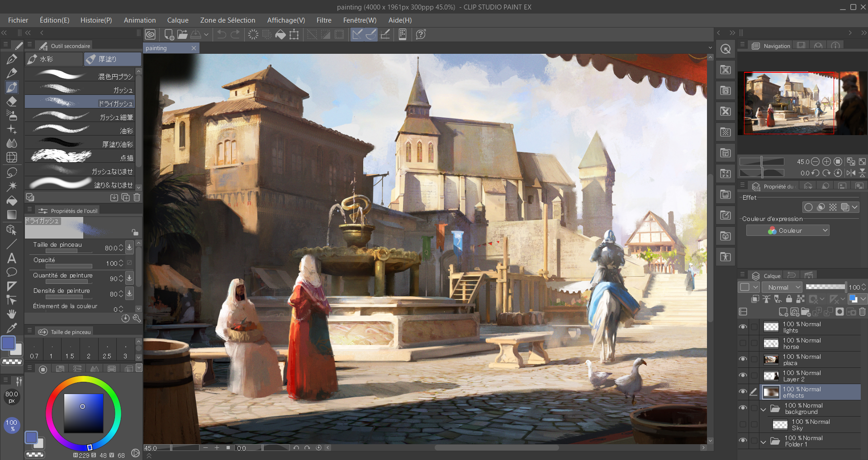
Task: Open dropdown arrow next to Save icon
Action: click(x=206, y=34)
